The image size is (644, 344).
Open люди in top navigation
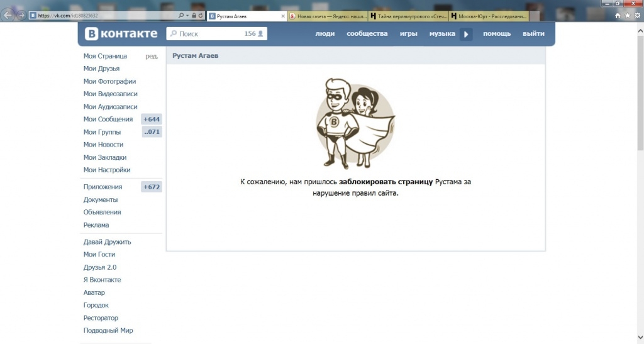(325, 34)
